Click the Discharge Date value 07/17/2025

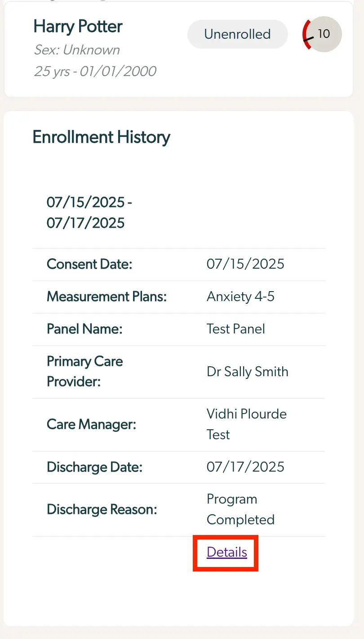tap(245, 467)
